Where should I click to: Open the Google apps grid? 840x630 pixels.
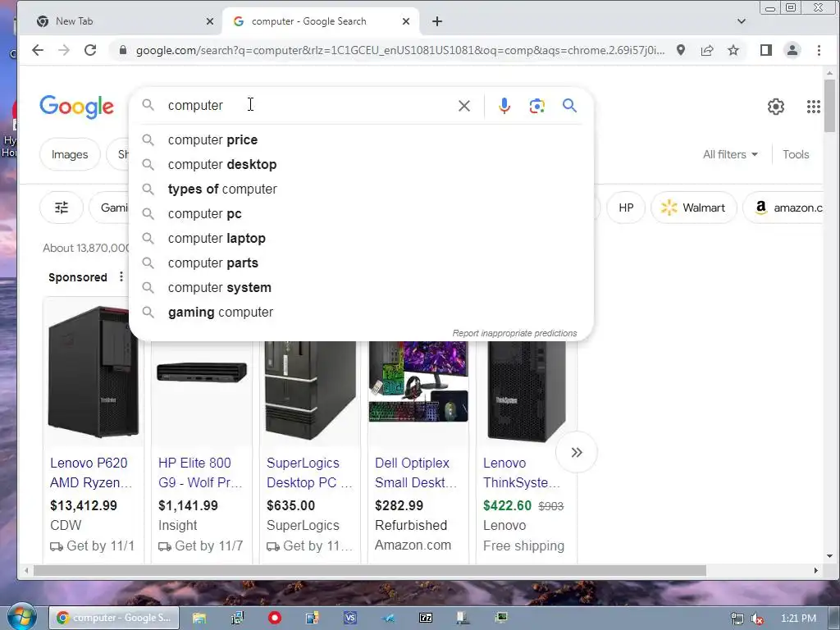click(x=814, y=107)
